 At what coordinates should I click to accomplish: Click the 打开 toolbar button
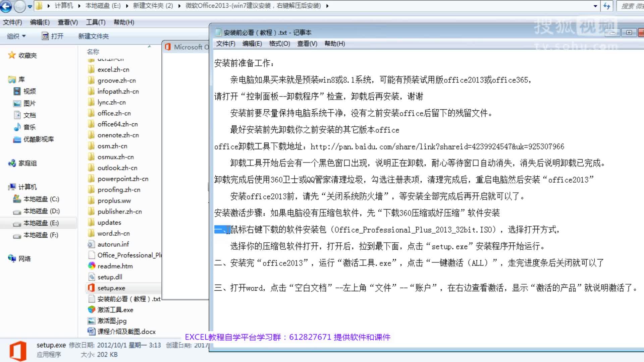tap(52, 36)
